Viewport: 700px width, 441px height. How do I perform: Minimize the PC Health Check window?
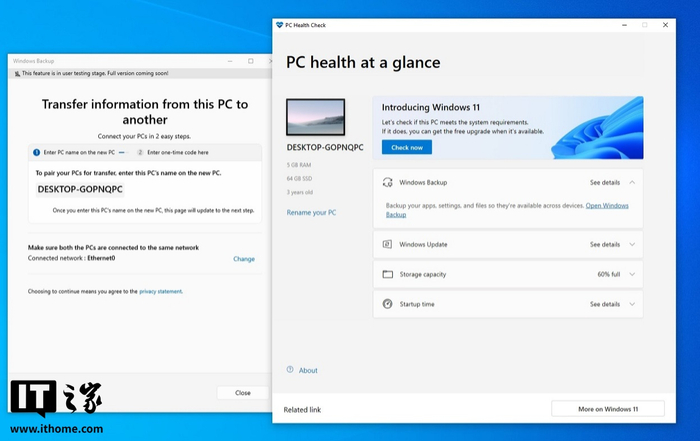click(x=625, y=25)
